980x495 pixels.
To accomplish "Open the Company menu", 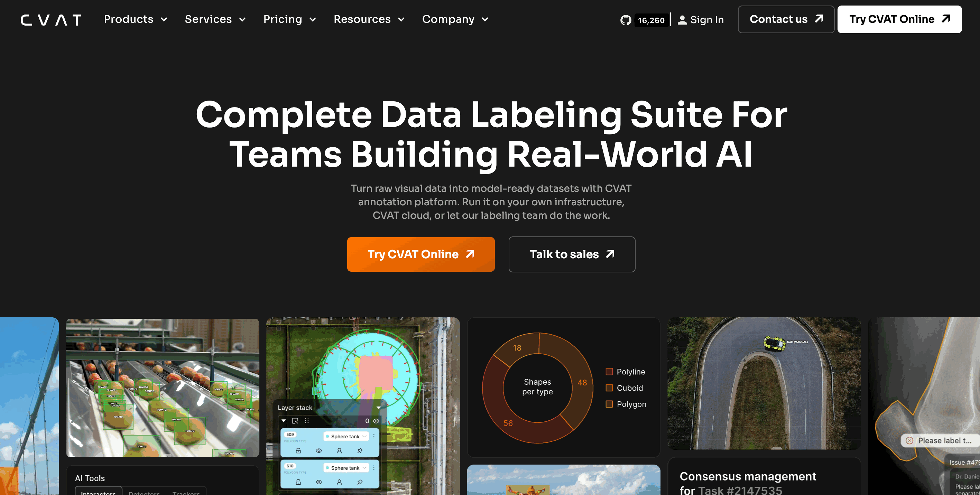I will 455,19.
